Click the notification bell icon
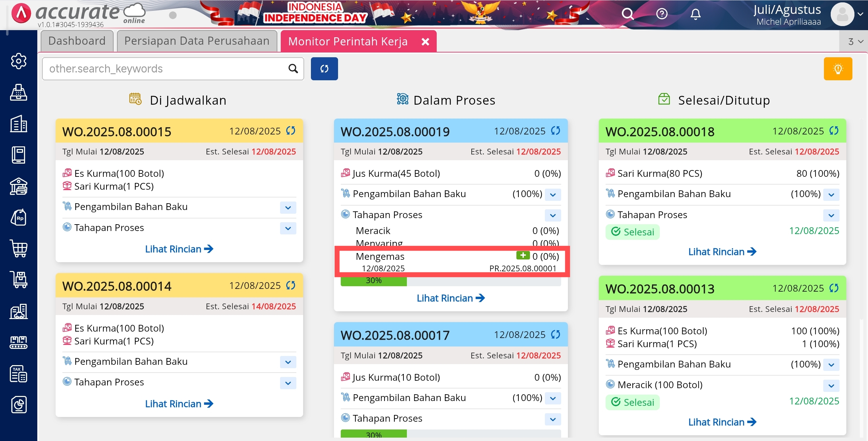868x441 pixels. point(695,14)
